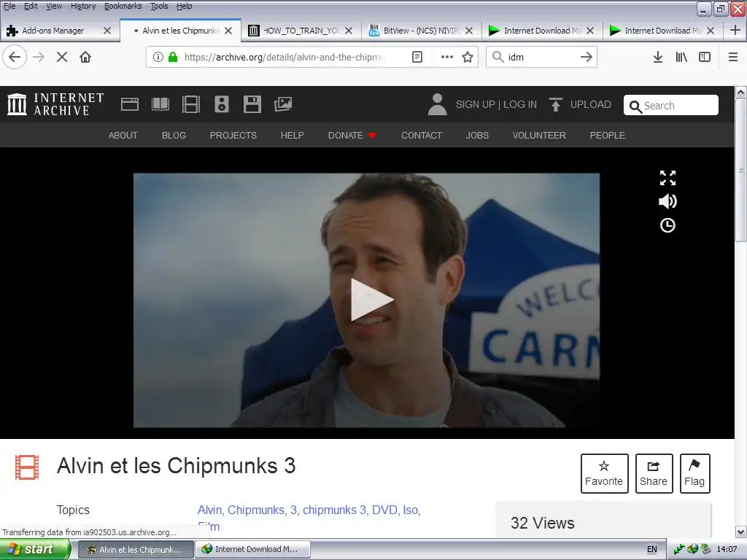747x560 pixels.
Task: Stop page loading with the X button
Action: point(62,57)
